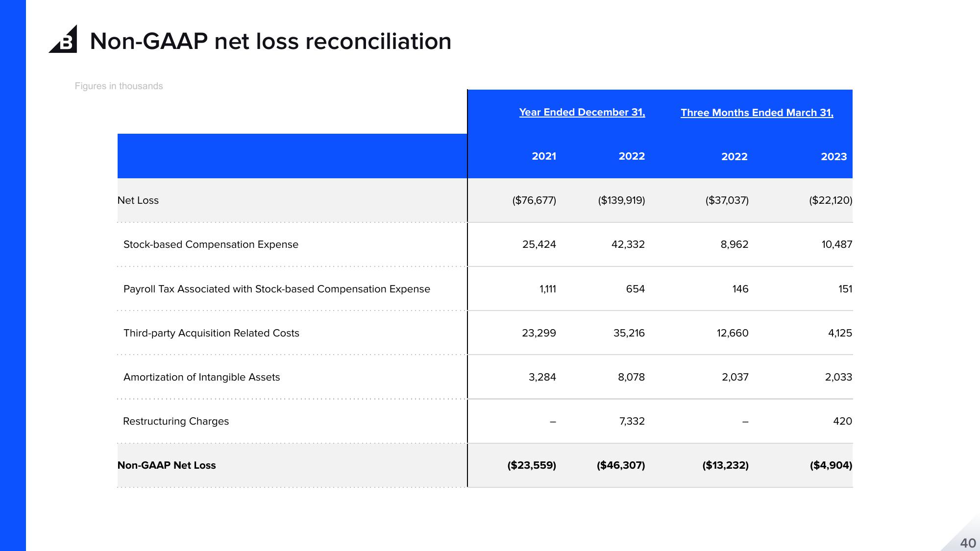Click the BigCommerce logo icon
The width and height of the screenshot is (980, 551).
tap(63, 39)
